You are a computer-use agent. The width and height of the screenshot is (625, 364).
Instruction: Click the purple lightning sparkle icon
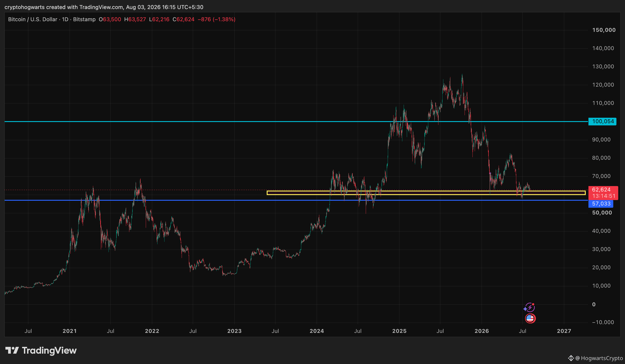[x=529, y=307]
